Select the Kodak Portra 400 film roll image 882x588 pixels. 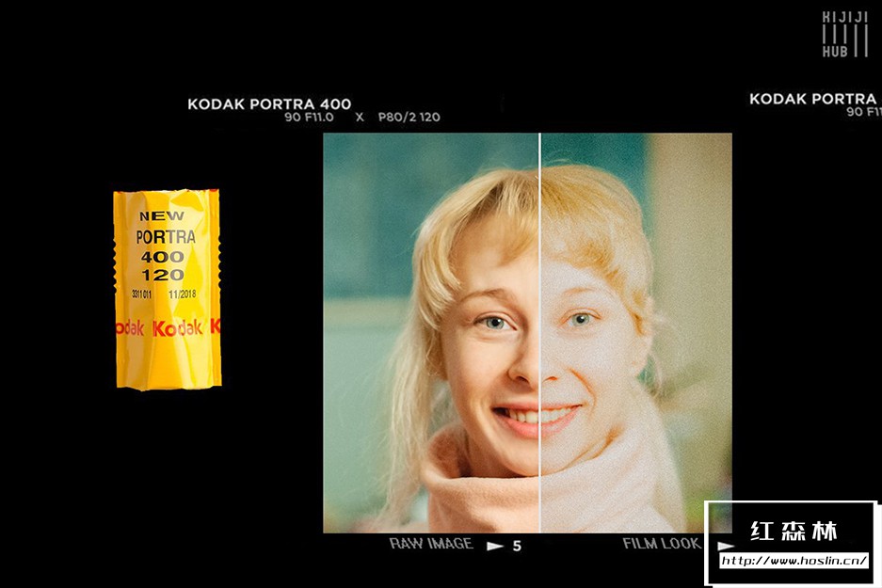tap(167, 289)
